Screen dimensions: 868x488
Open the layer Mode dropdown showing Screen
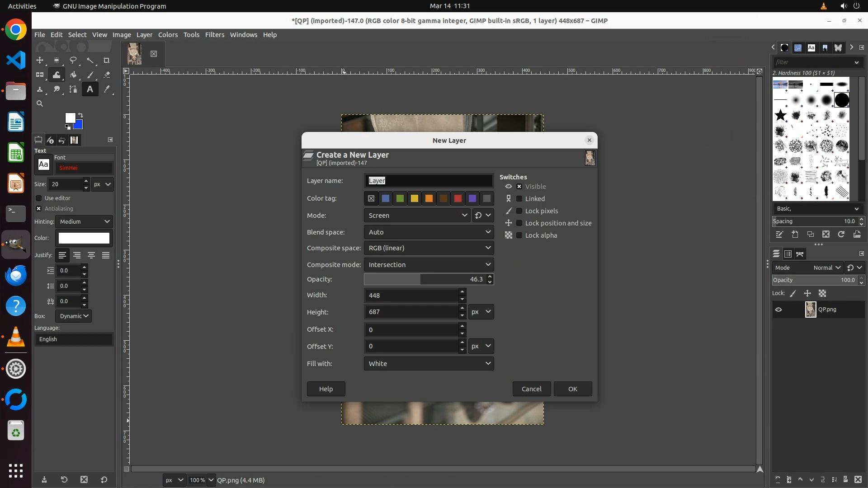tap(417, 216)
